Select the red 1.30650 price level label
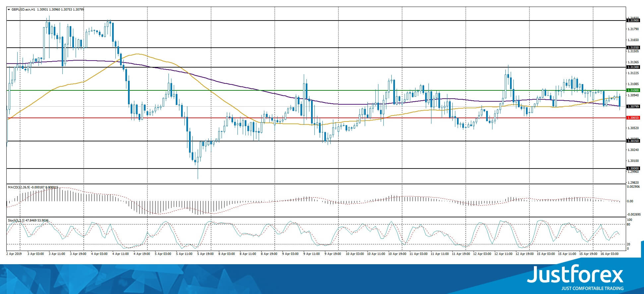Image resolution: width=644 pixels, height=294 pixels. 633,118
